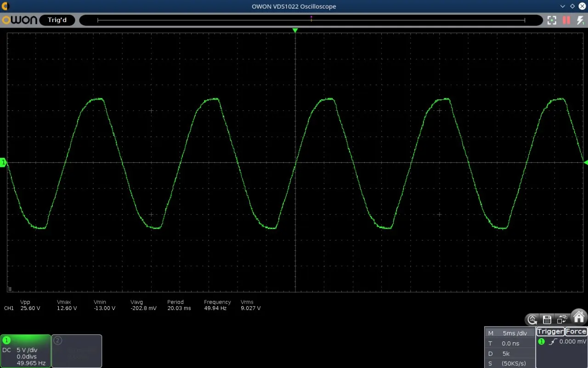Click the save floppy disk icon
This screenshot has height=368, width=588.
547,319
